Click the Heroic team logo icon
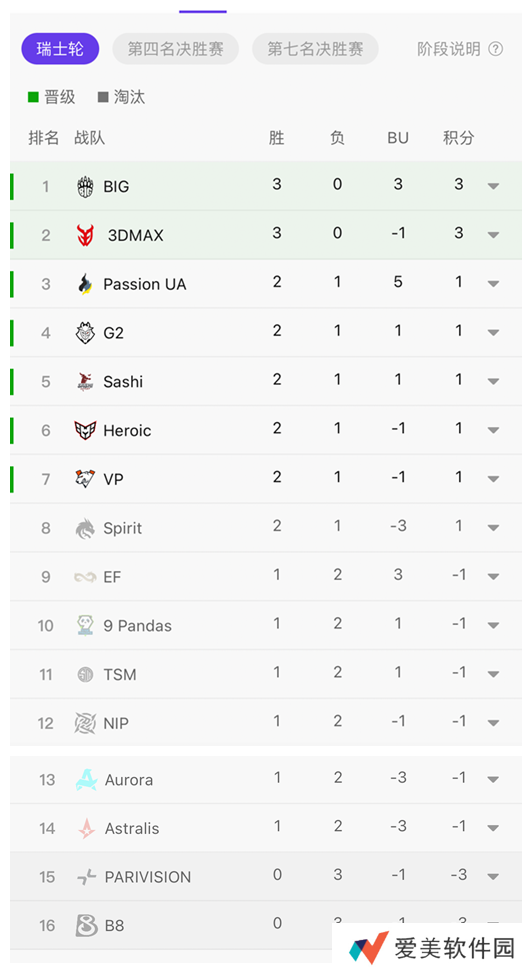 pyautogui.click(x=85, y=430)
